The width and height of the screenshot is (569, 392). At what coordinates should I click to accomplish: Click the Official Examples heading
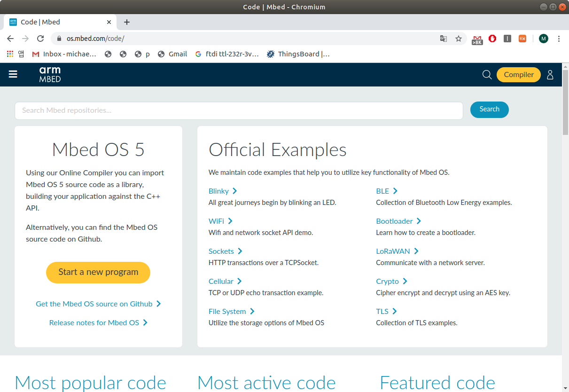(278, 150)
